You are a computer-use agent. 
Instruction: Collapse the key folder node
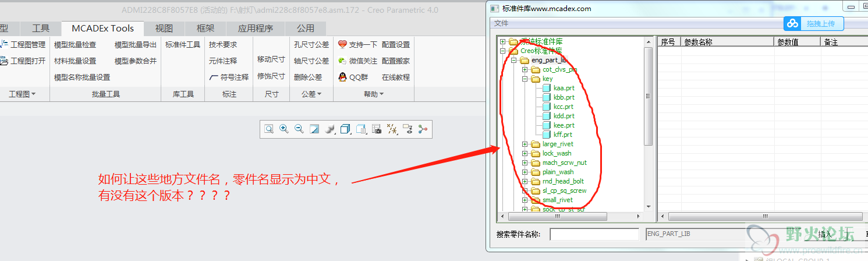coord(525,79)
